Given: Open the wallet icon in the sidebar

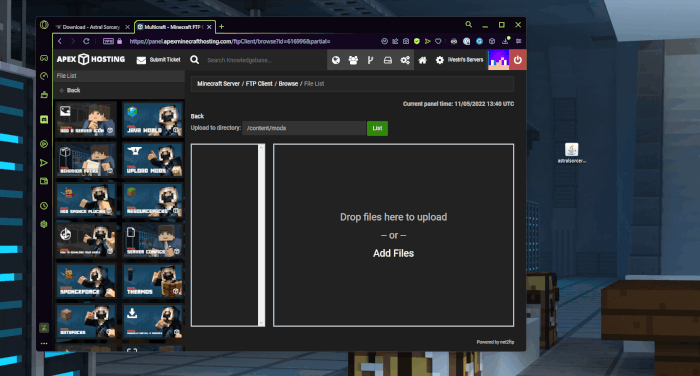Looking at the screenshot, I should (x=44, y=181).
